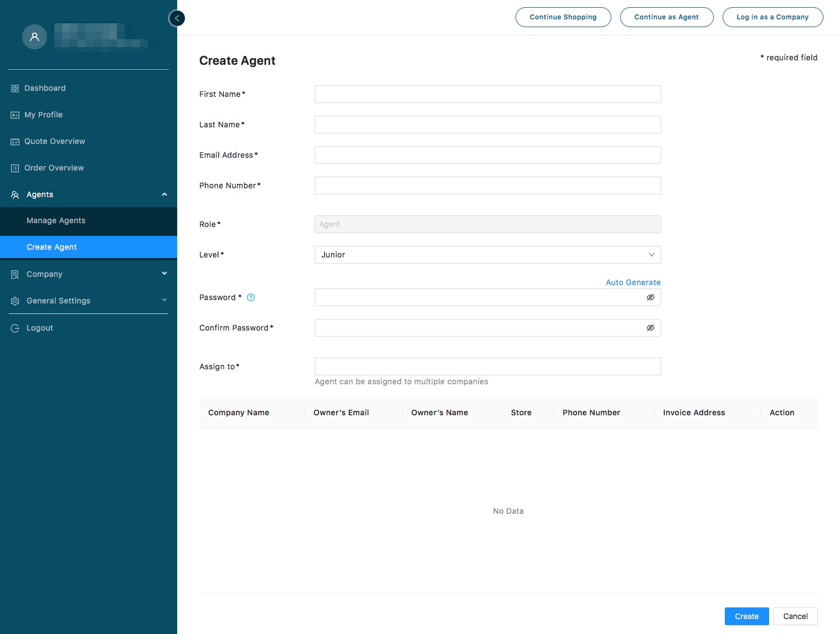Viewport: 840px width, 634px height.
Task: Click the Auto Generate password link
Action: tap(633, 282)
